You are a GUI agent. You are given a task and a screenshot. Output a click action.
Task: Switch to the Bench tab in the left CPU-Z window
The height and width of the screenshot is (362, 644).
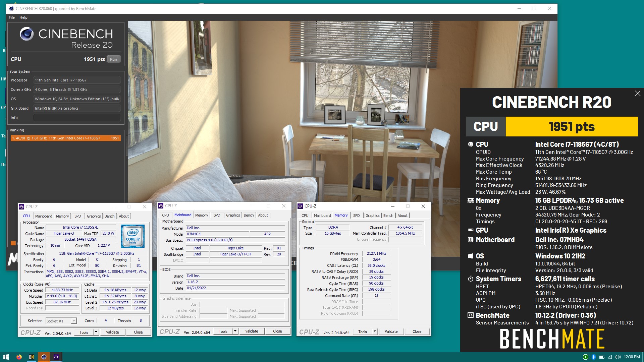point(110,216)
